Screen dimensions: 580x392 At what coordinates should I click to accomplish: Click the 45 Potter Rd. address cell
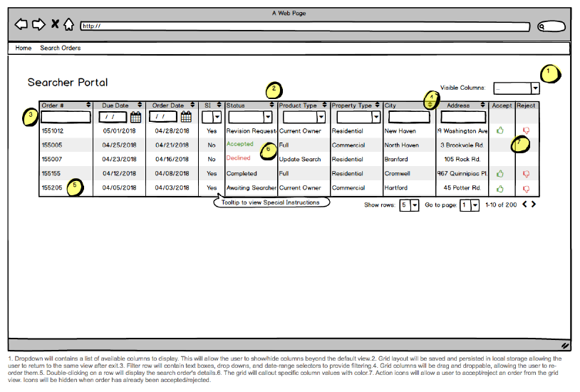tap(462, 187)
